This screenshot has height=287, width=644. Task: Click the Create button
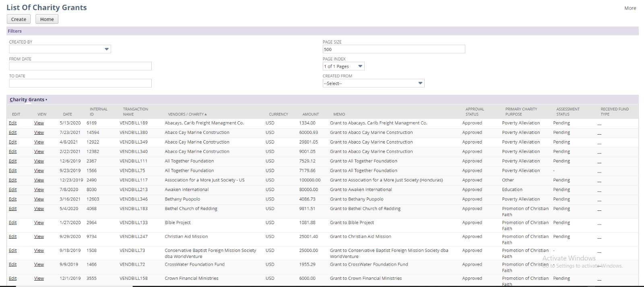[x=19, y=19]
